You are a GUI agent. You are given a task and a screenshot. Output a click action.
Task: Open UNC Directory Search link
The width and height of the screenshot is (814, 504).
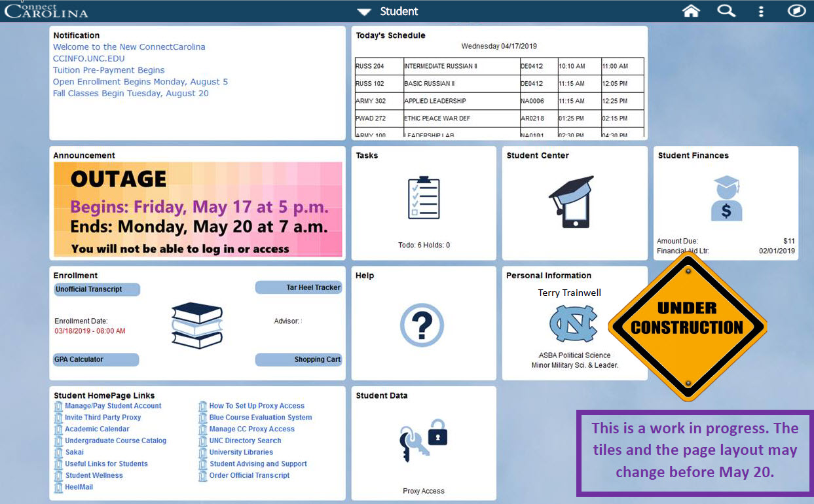(245, 441)
